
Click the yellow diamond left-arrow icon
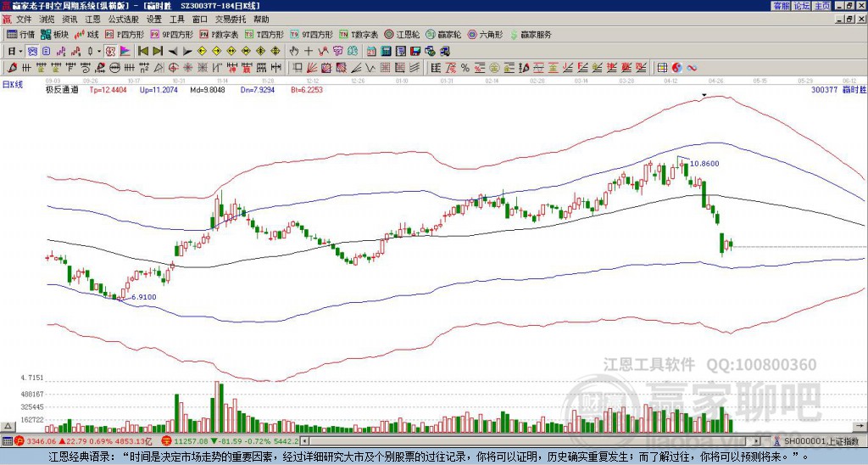pyautogui.click(x=202, y=51)
